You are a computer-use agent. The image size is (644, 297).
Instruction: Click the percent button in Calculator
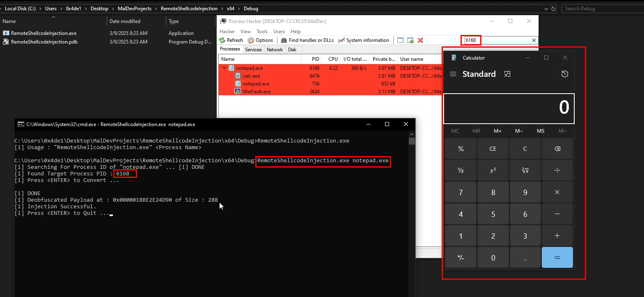coord(461,149)
